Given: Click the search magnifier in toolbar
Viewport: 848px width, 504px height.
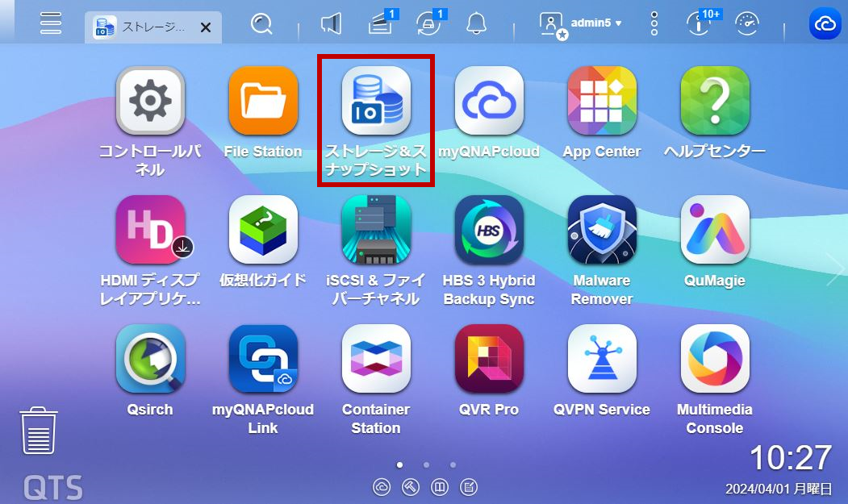Looking at the screenshot, I should click(261, 23).
